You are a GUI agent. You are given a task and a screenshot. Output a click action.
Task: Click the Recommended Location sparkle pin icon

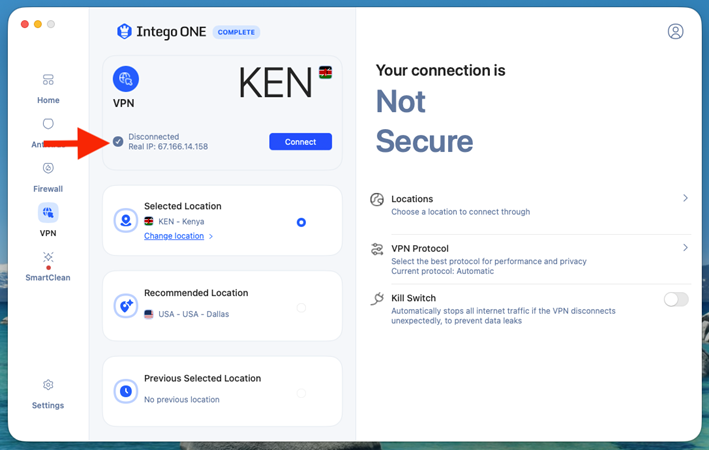pos(126,306)
